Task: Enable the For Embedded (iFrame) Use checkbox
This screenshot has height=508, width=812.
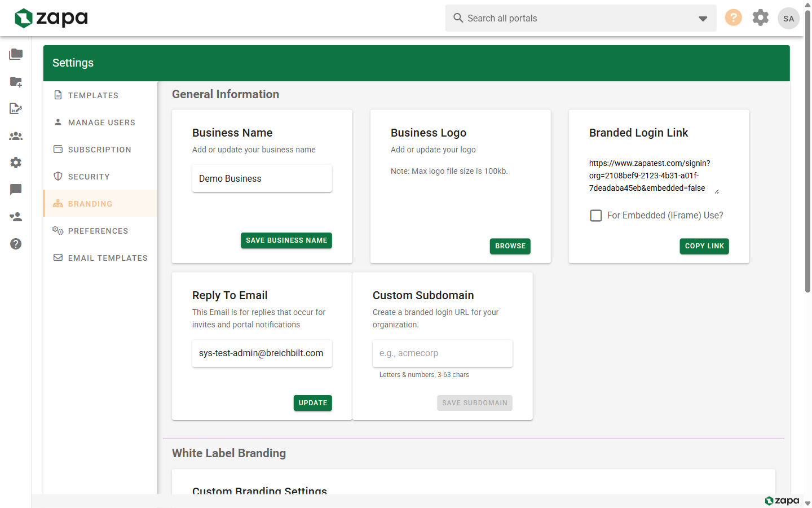Action: tap(596, 216)
